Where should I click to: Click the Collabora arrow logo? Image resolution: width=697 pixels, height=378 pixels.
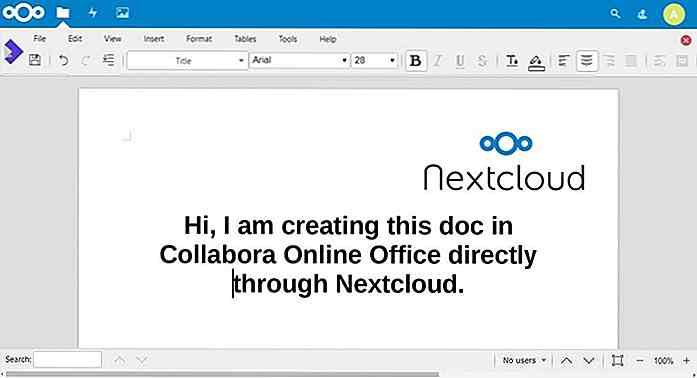point(12,52)
